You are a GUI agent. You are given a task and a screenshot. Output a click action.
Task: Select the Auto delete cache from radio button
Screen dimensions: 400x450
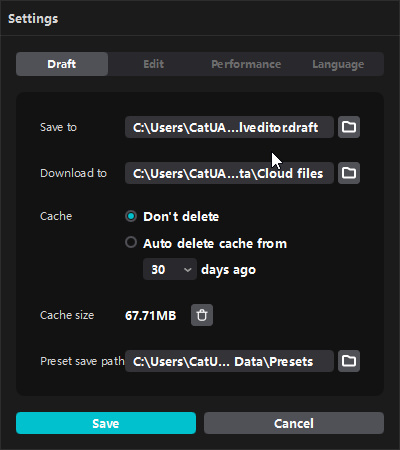pyautogui.click(x=131, y=242)
